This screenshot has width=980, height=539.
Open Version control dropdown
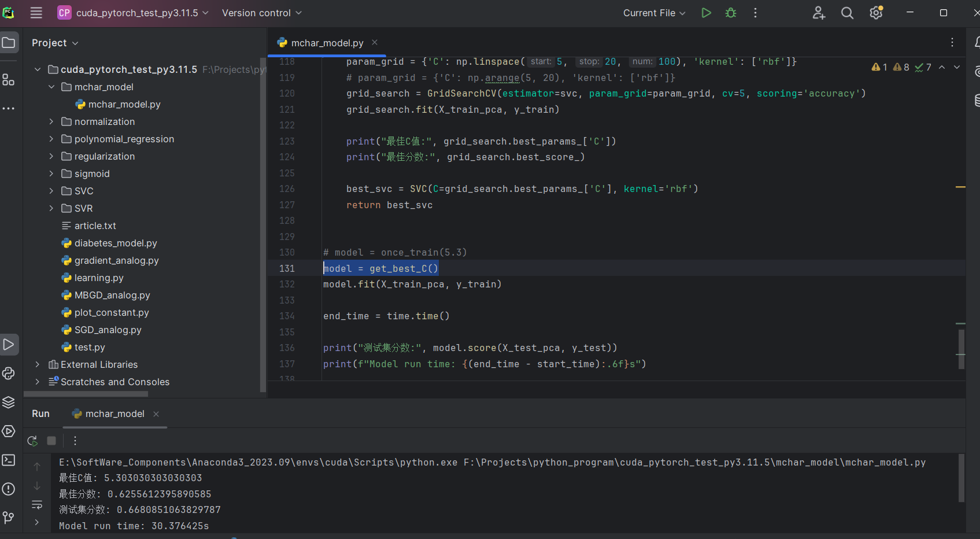point(261,13)
